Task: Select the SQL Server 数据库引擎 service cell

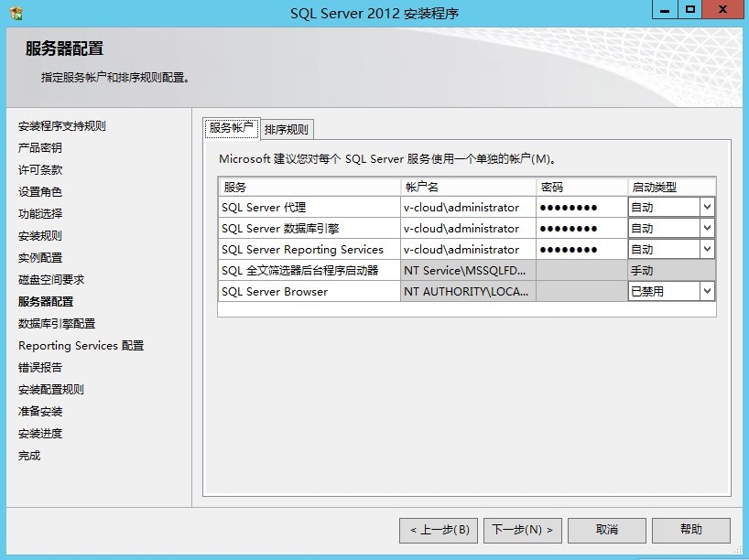Action: pos(309,228)
